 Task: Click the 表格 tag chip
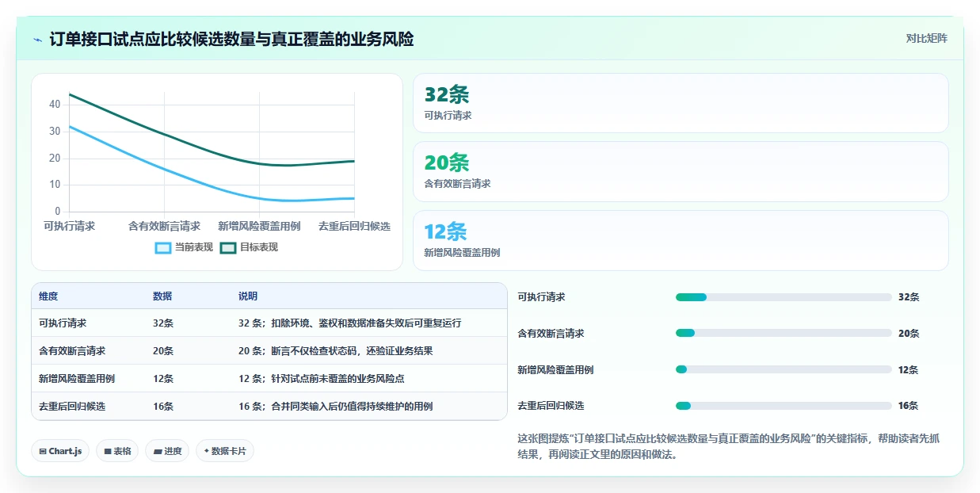coord(117,451)
